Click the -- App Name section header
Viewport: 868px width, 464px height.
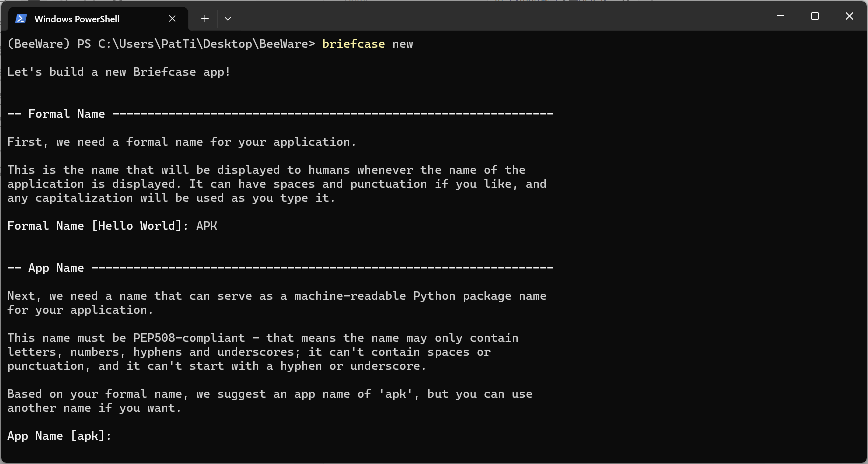point(46,268)
